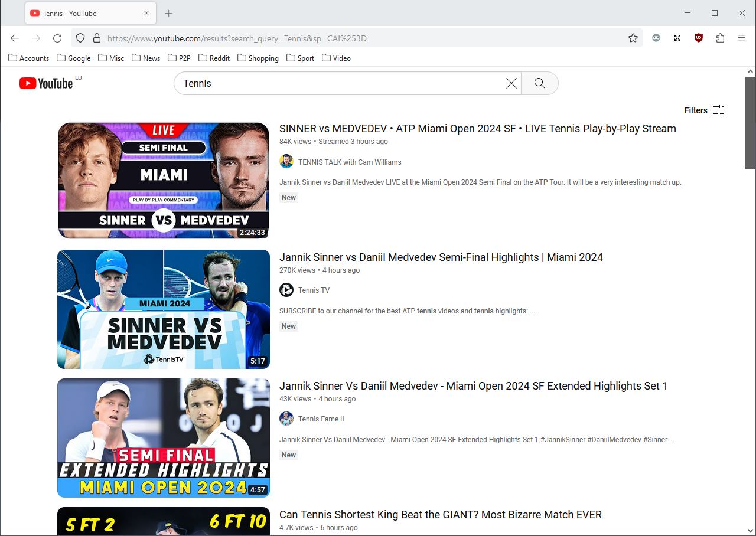Clear the Tennis search query

[511, 83]
